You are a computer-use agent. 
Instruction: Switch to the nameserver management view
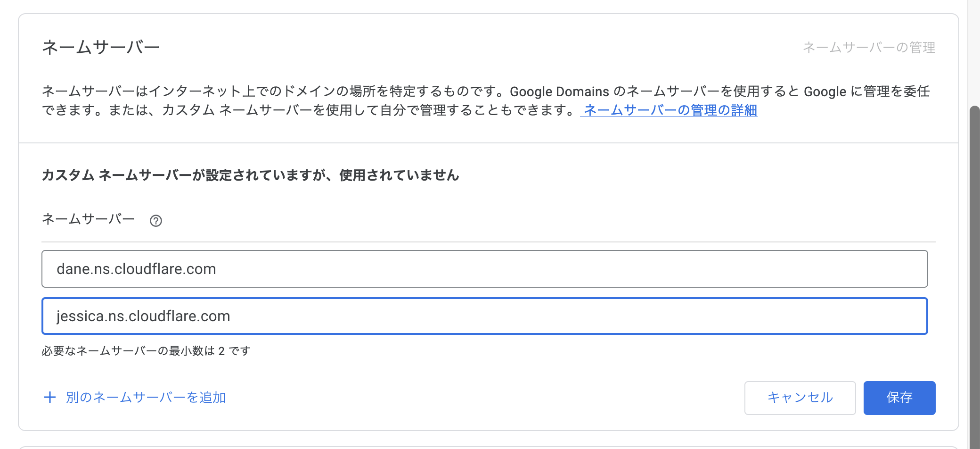[869, 47]
